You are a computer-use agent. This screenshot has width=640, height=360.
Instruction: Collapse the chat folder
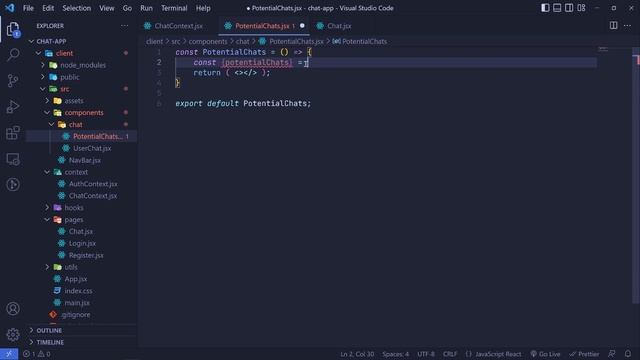[52, 124]
